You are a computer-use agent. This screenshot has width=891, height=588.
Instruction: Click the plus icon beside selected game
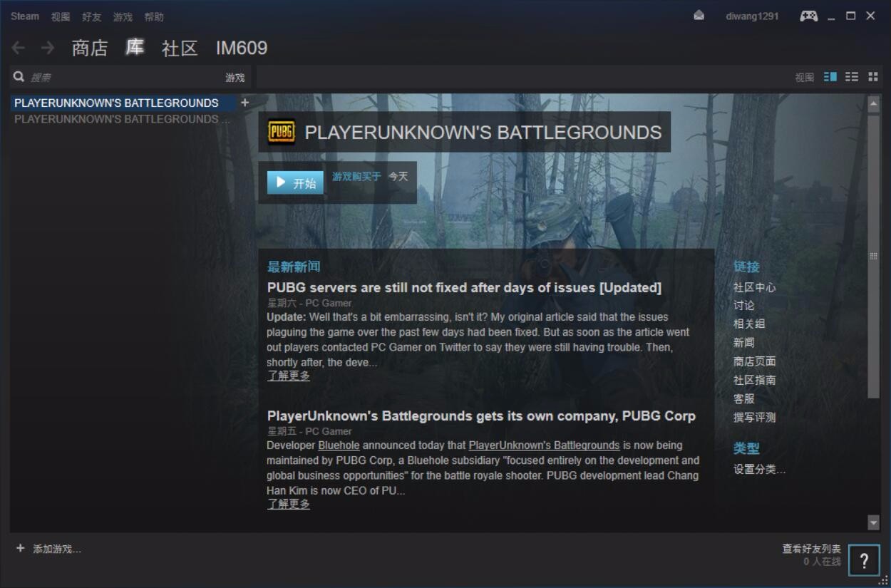(244, 103)
